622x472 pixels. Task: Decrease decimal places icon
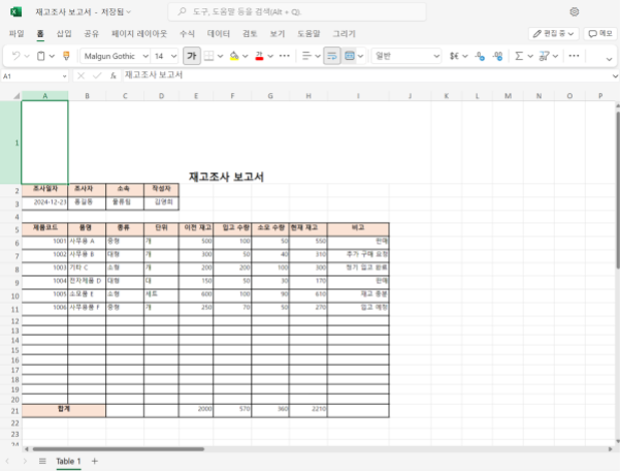click(480, 56)
